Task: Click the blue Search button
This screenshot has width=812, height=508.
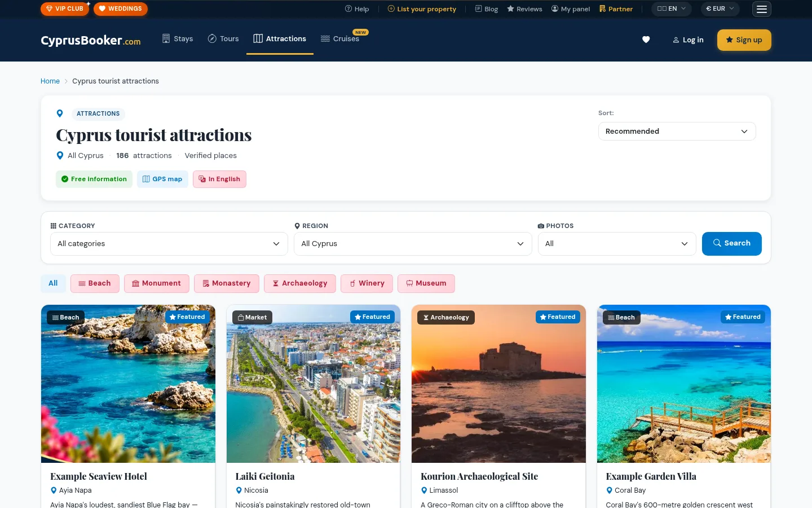Action: tap(731, 244)
